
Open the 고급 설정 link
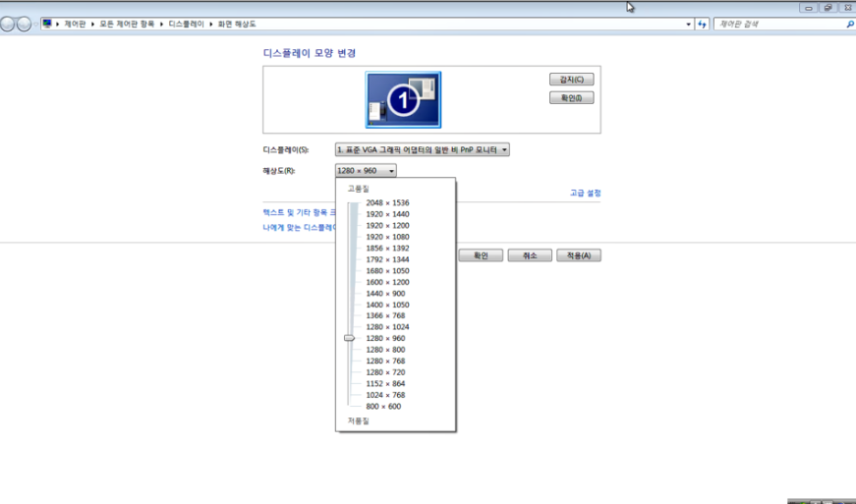585,193
